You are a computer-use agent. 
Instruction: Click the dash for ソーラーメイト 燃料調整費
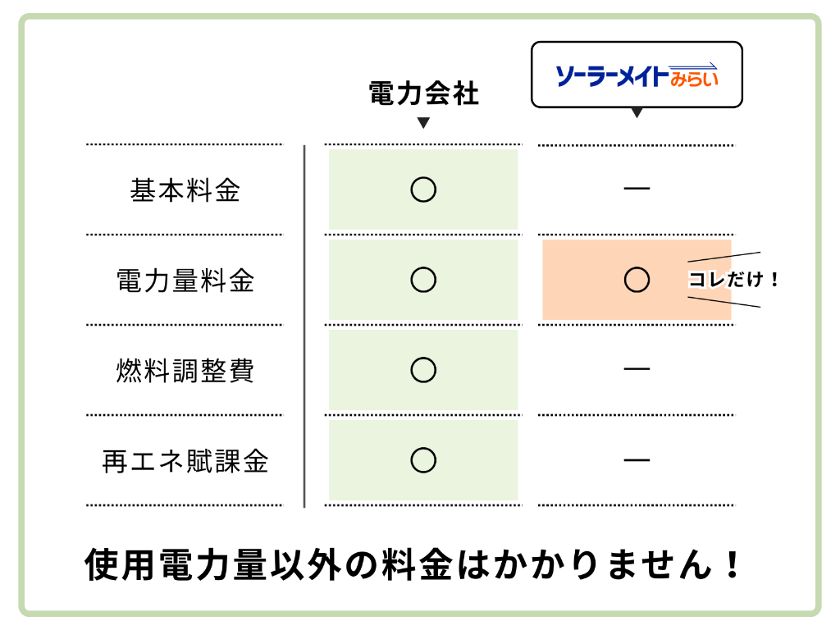637,370
